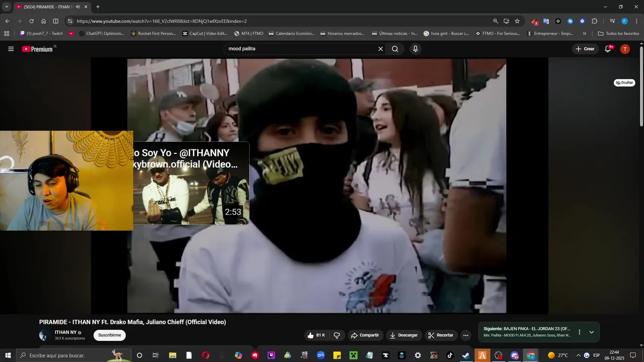Image resolution: width=644 pixels, height=362 pixels.
Task: Open the browser extensions puzzle icon
Action: (594, 21)
